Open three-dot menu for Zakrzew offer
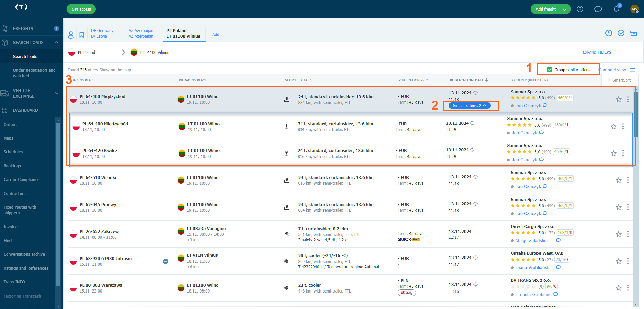 628,234
